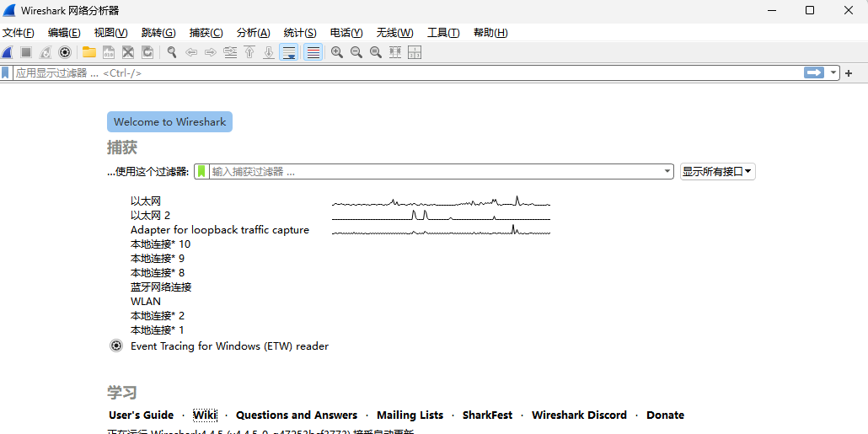Add a display filter button plus
868x434 pixels.
click(849, 73)
